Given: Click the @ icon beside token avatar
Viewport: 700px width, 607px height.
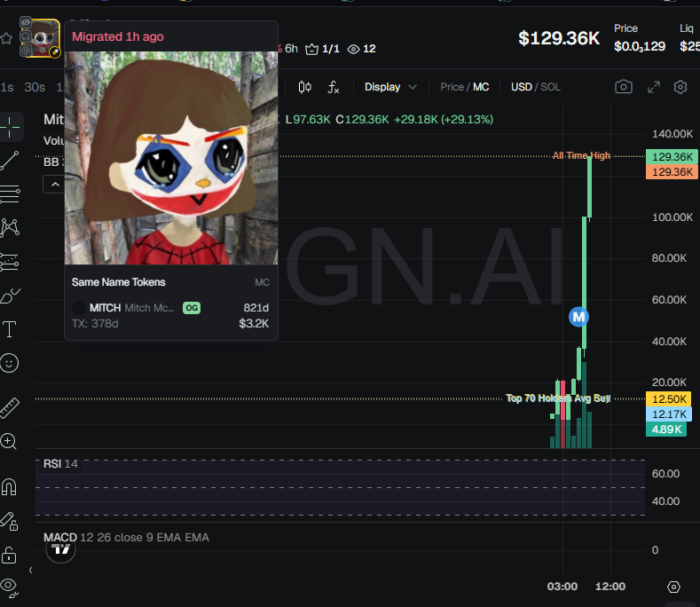Looking at the screenshot, I should pyautogui.click(x=26, y=50).
